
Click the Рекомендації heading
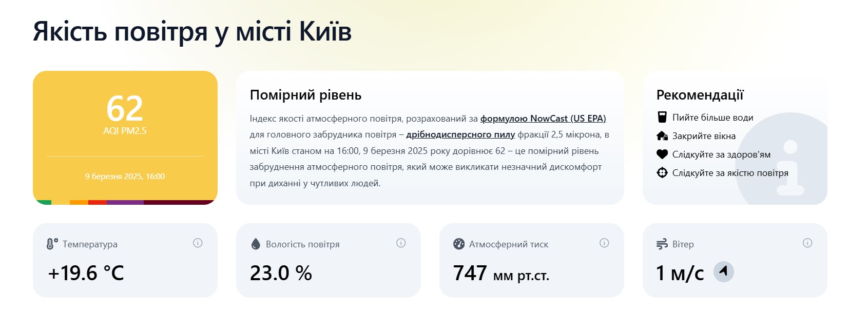[x=700, y=95]
